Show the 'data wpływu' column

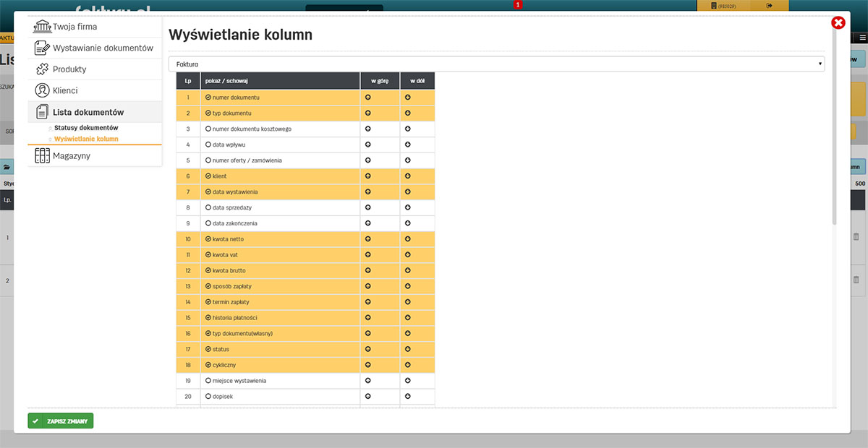point(208,145)
